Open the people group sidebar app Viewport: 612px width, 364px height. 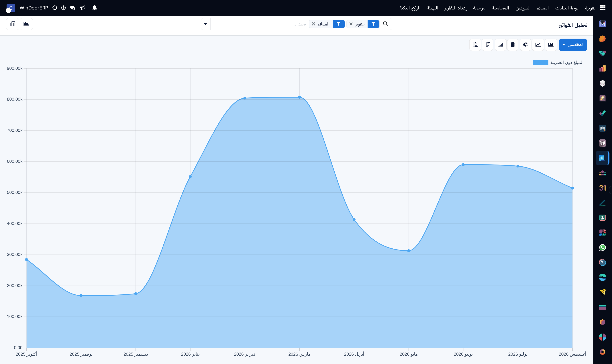(x=602, y=173)
